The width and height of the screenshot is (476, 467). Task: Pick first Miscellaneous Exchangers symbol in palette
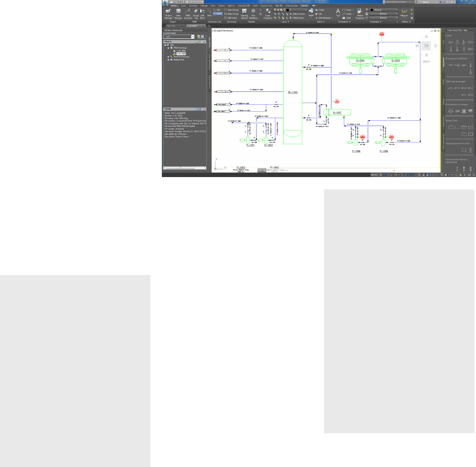(x=451, y=111)
